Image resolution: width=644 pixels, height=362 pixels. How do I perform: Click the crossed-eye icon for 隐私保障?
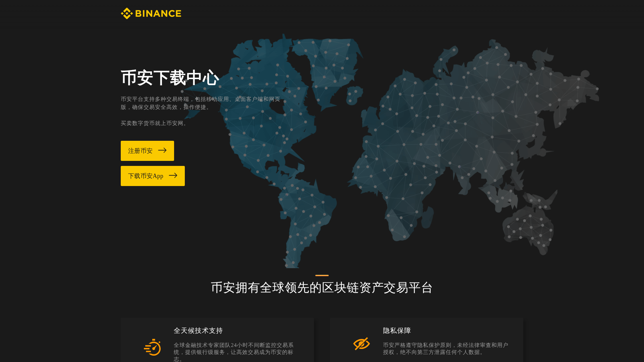tap(362, 344)
